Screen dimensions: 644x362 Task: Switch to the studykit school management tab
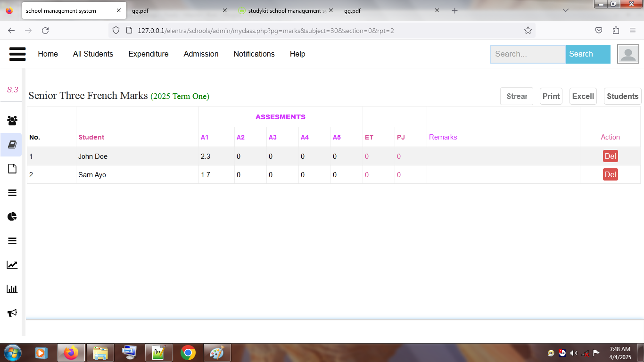pyautogui.click(x=283, y=10)
